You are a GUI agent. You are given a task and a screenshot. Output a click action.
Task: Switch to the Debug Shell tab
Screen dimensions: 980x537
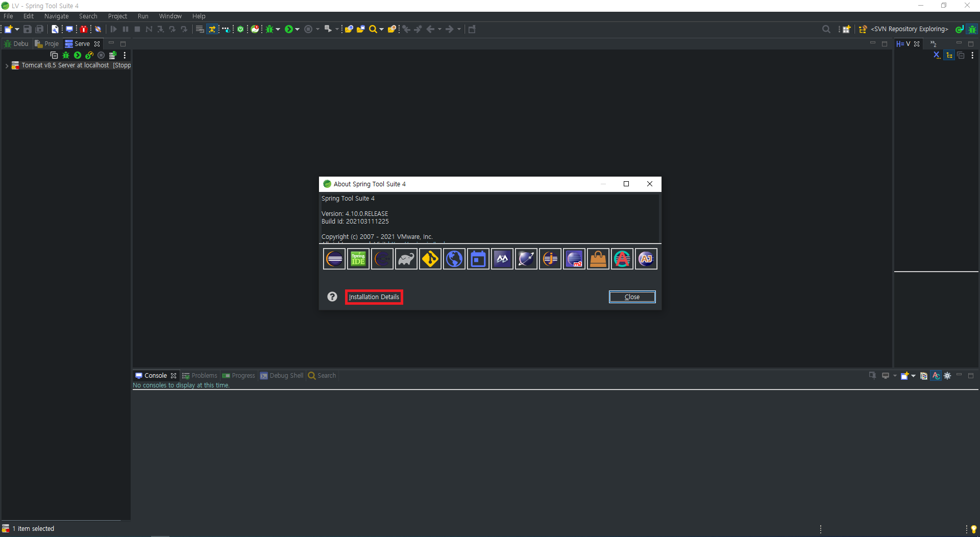pyautogui.click(x=282, y=376)
